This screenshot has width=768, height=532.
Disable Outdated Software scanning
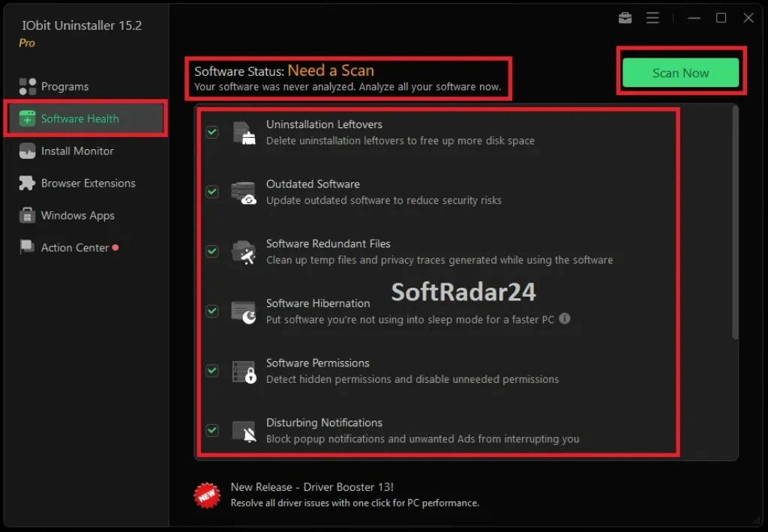pyautogui.click(x=211, y=192)
